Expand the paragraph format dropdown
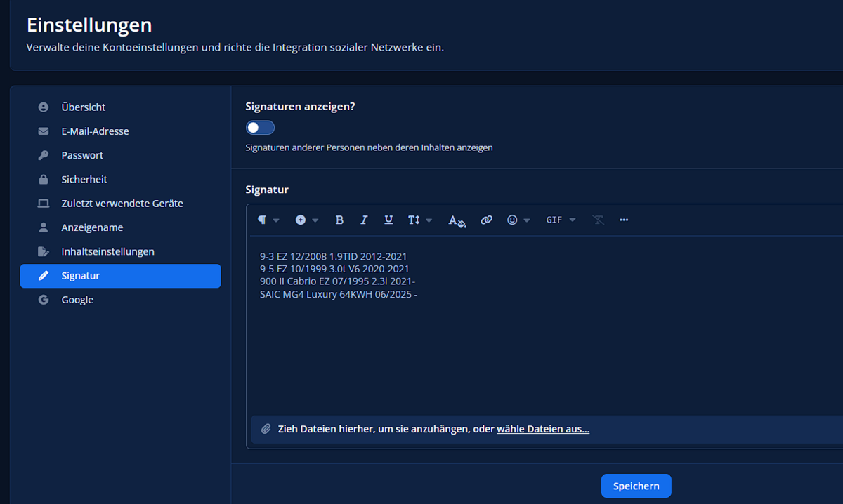 click(268, 220)
